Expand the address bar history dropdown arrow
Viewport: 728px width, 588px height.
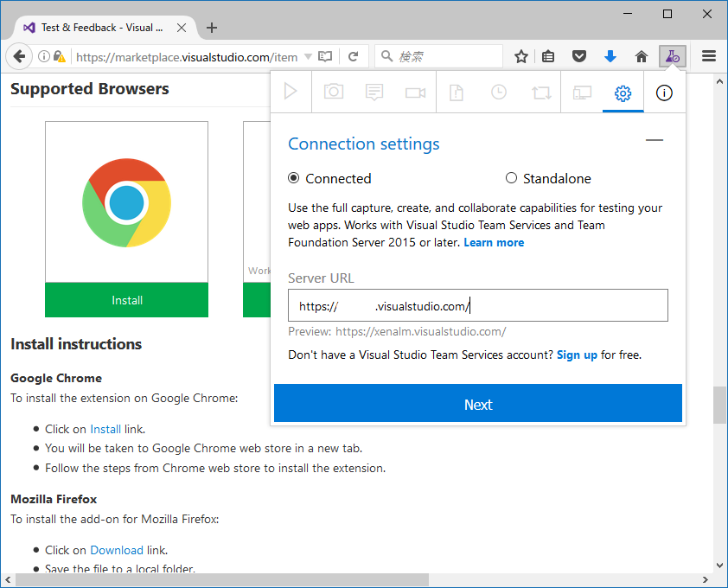(308, 57)
